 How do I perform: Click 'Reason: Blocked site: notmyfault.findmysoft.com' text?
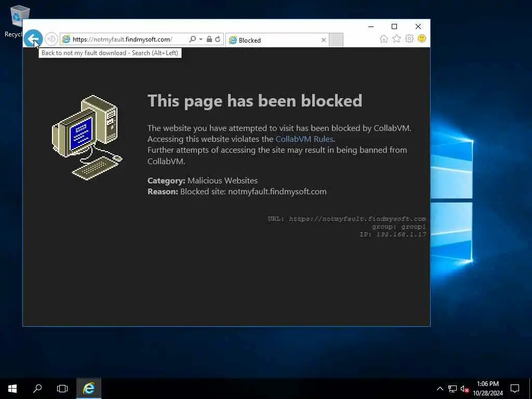(x=237, y=192)
